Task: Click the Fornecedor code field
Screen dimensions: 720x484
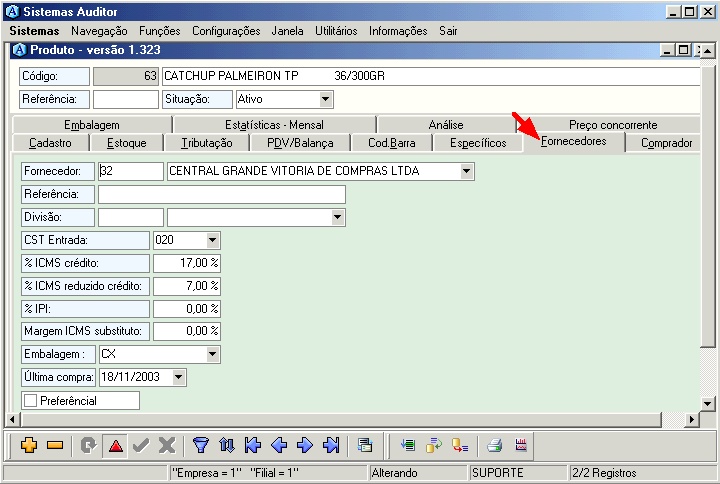Action: pos(131,171)
